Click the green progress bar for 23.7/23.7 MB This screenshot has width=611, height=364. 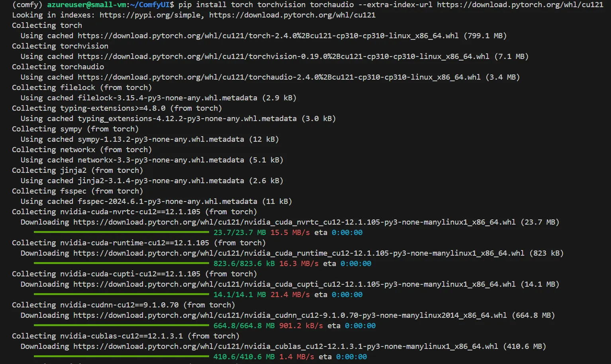point(121,232)
